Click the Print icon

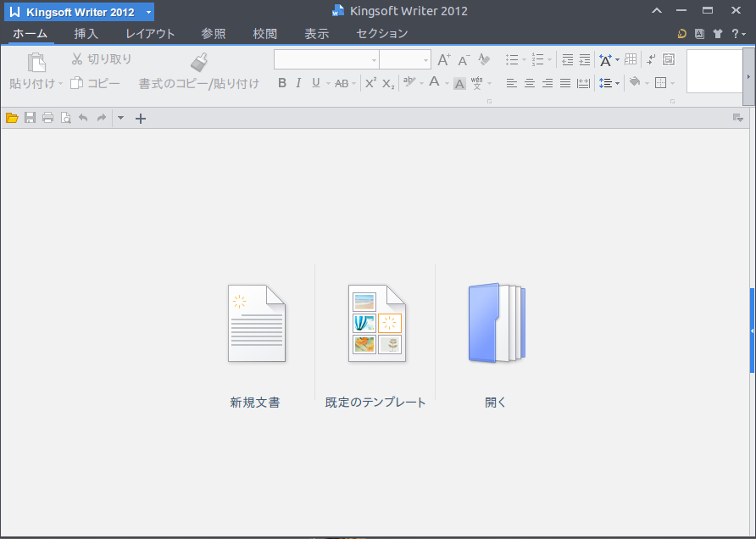tap(47, 118)
